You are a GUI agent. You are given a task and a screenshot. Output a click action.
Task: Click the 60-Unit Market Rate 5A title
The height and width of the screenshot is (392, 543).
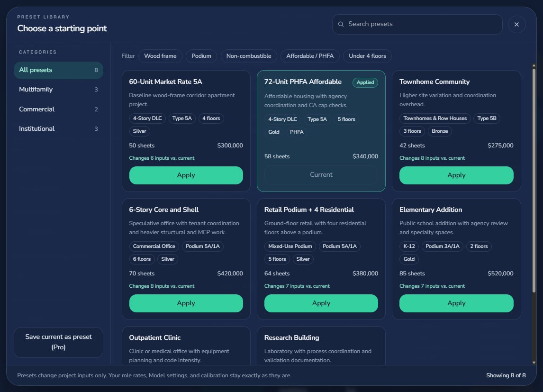pyautogui.click(x=165, y=82)
